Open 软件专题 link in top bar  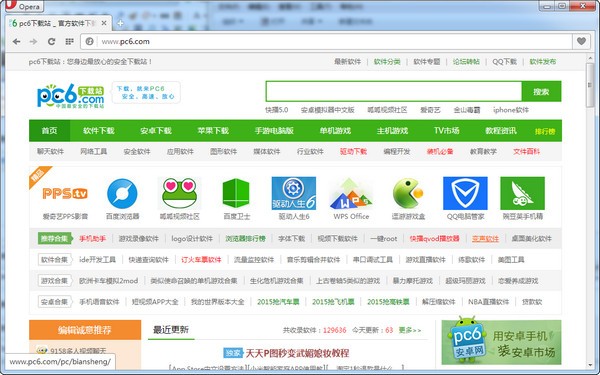pyautogui.click(x=427, y=62)
